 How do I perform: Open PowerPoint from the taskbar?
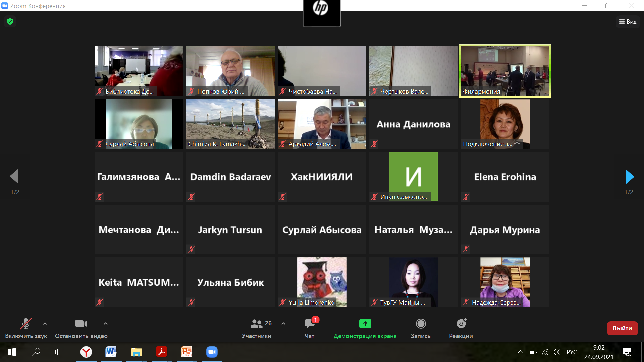(x=186, y=352)
